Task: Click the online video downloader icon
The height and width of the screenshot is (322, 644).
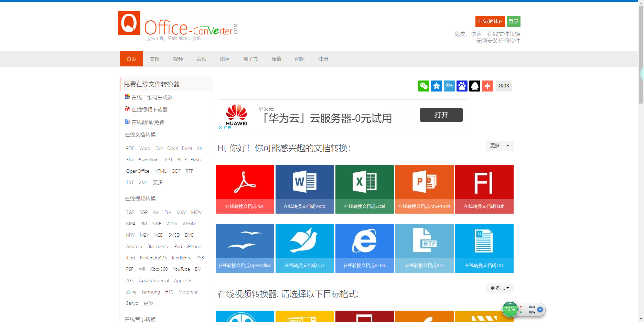Action: tap(127, 109)
